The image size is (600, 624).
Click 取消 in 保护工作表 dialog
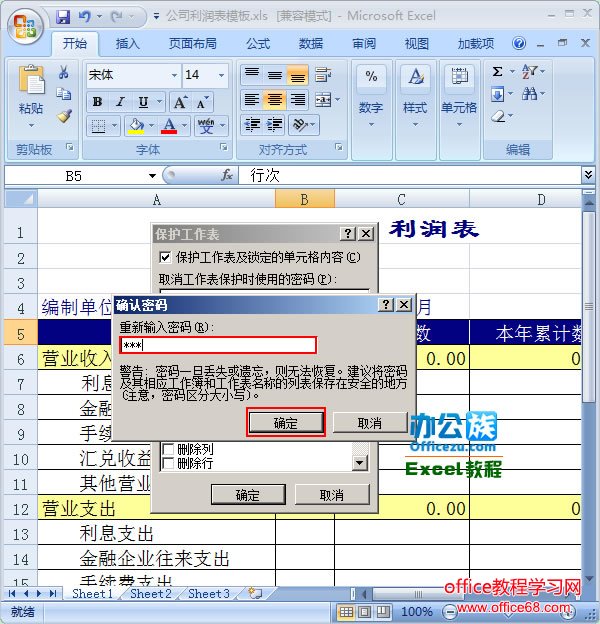tap(332, 495)
